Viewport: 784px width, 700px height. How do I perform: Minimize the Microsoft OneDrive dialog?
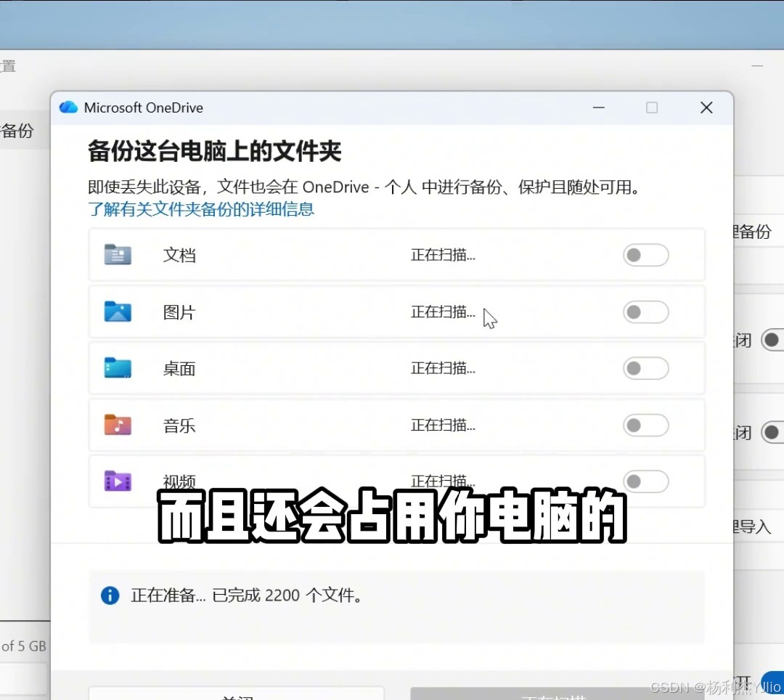[x=598, y=107]
